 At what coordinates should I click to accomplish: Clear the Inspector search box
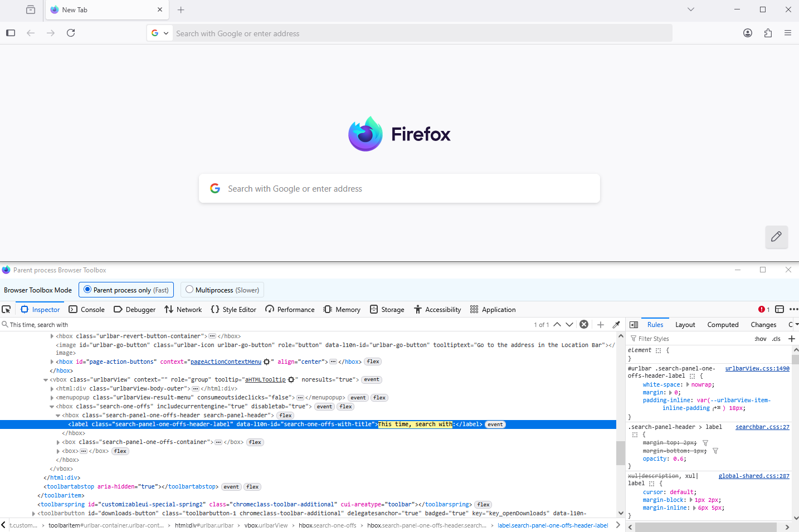click(x=584, y=324)
